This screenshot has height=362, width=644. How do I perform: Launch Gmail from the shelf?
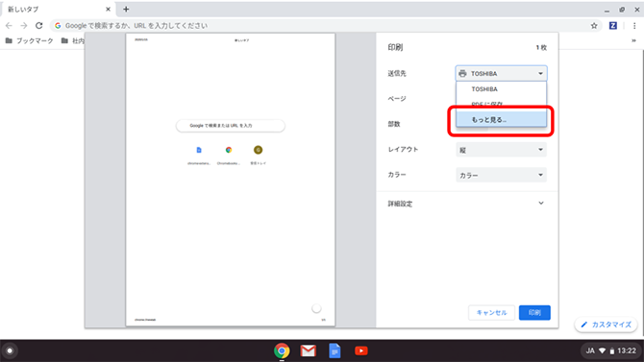[308, 350]
